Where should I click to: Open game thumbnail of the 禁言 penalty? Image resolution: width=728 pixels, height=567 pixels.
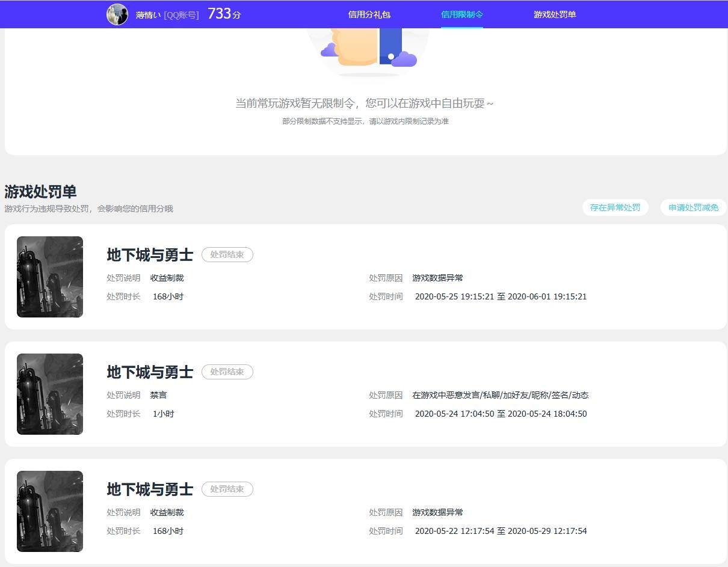pyautogui.click(x=50, y=394)
